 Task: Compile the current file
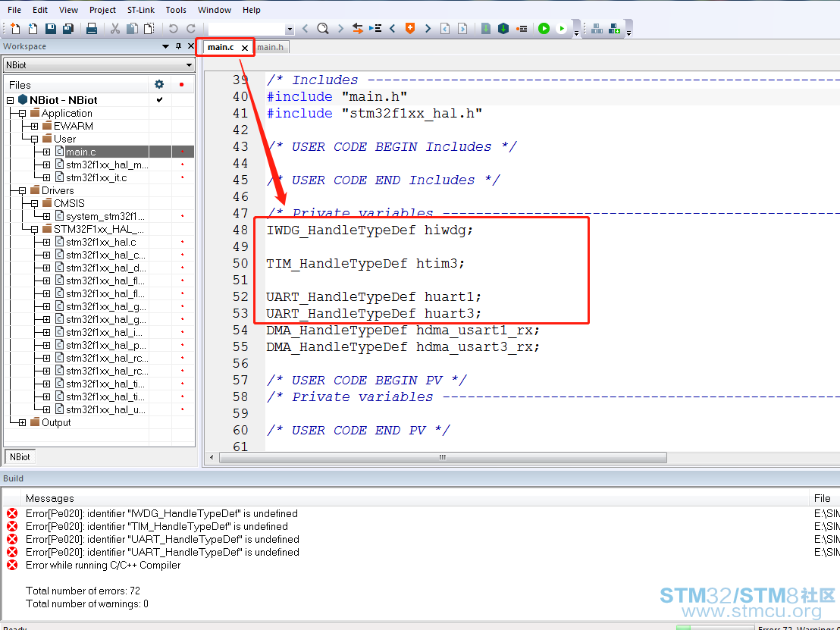tap(485, 28)
